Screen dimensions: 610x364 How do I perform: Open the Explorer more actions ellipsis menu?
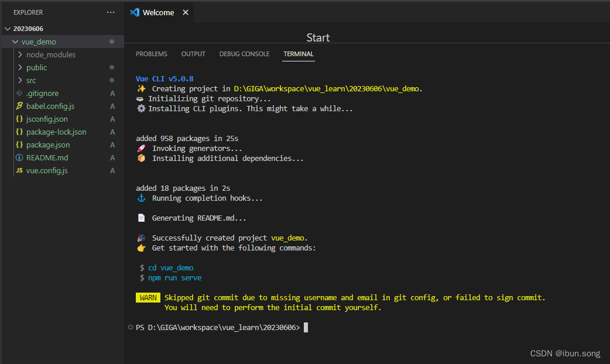(111, 12)
